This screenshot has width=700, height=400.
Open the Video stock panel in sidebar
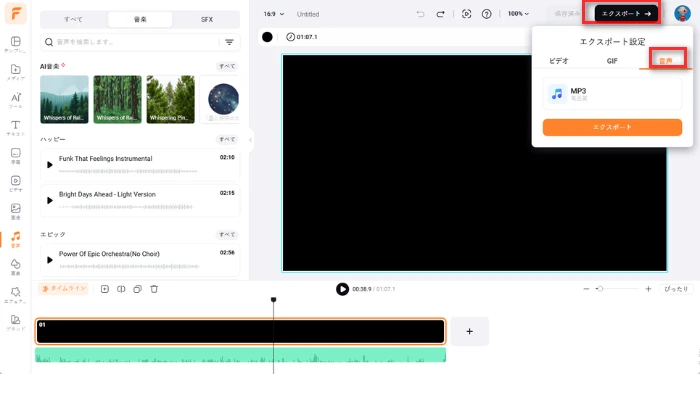[x=15, y=183]
